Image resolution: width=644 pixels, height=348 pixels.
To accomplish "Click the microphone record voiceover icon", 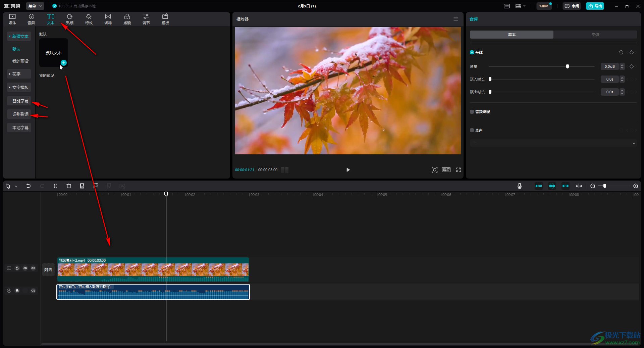I will 520,186.
